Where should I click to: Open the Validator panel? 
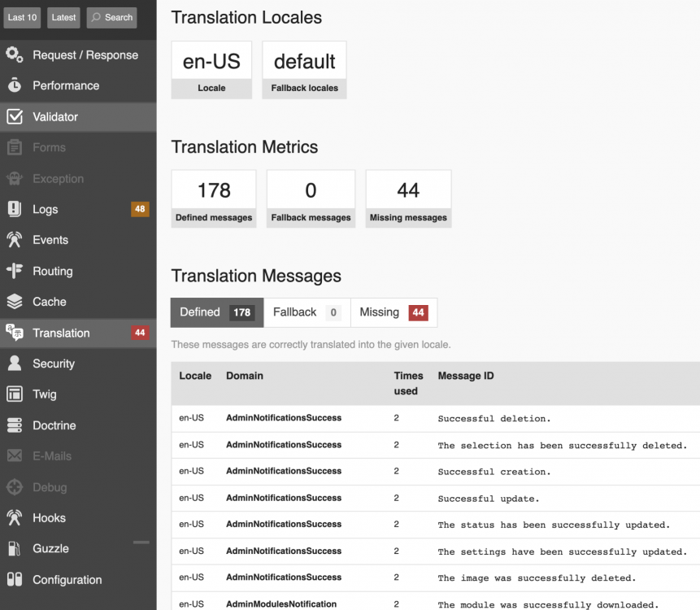point(78,117)
